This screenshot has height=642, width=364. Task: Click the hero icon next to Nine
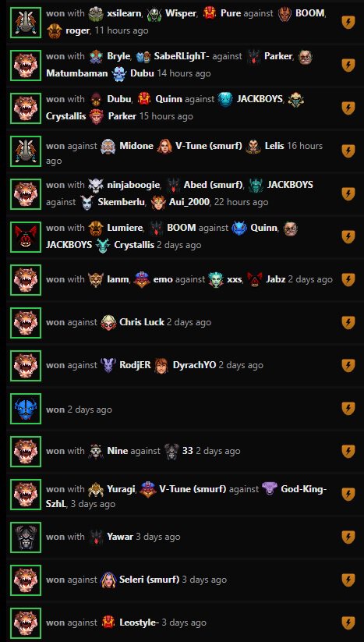tap(96, 451)
